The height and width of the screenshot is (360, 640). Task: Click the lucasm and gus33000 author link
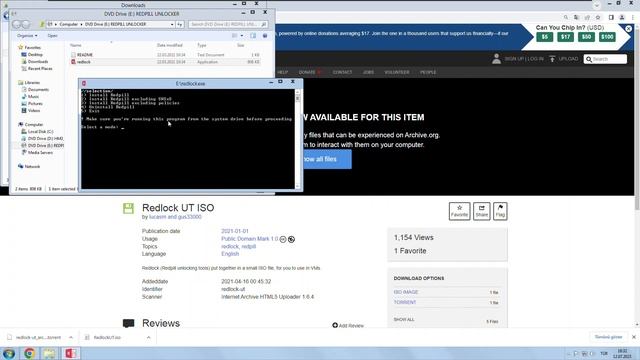(175, 217)
